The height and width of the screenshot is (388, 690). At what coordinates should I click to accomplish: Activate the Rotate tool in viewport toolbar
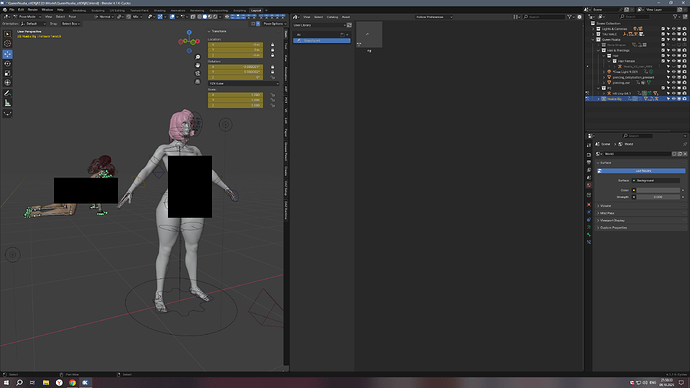pyautogui.click(x=7, y=64)
